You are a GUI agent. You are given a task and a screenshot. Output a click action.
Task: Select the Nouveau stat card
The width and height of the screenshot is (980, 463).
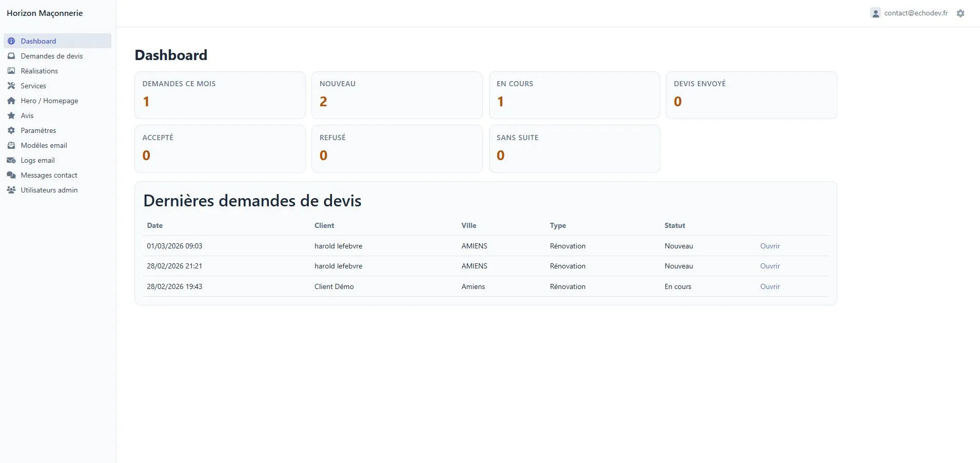coord(397,95)
